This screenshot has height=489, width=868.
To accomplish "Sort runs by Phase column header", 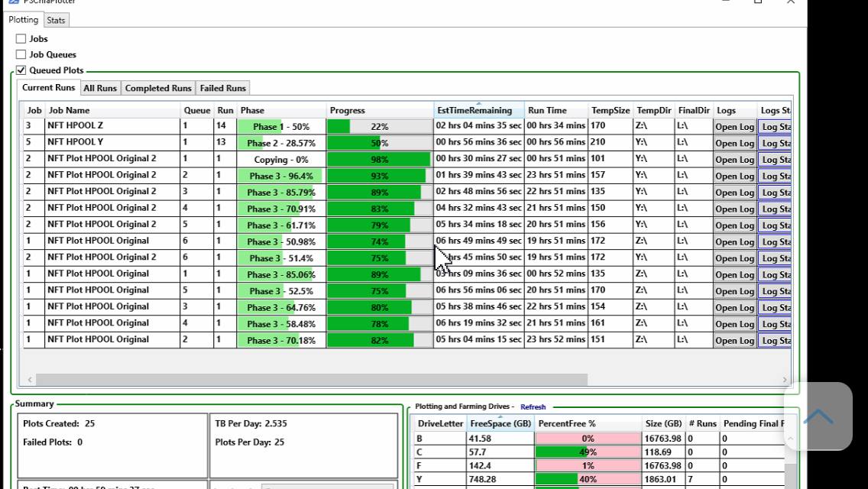I will (x=281, y=110).
